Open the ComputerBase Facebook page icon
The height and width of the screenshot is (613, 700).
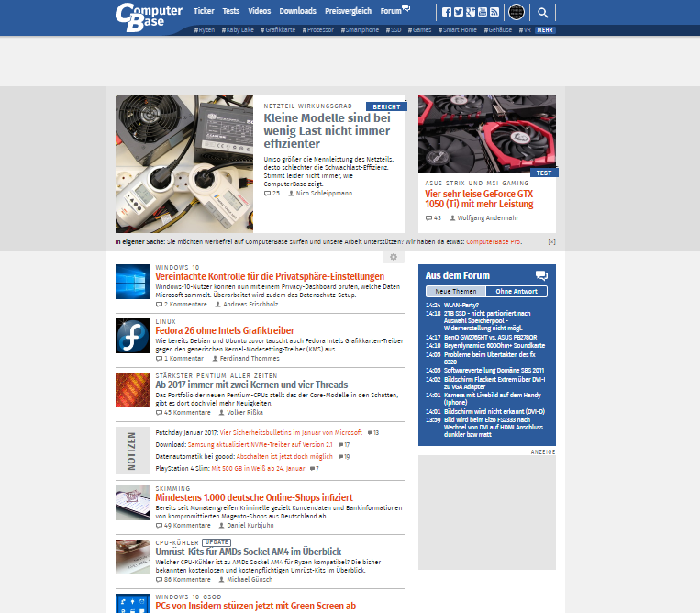click(447, 12)
